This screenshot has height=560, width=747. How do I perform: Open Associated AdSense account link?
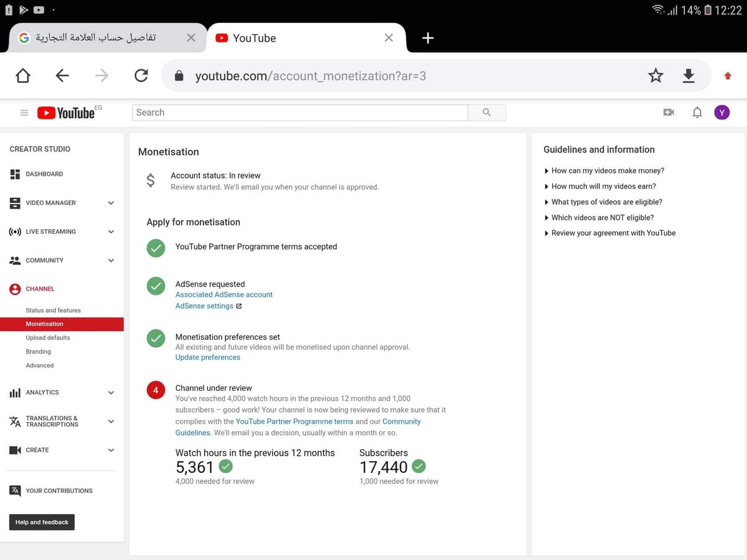(224, 295)
